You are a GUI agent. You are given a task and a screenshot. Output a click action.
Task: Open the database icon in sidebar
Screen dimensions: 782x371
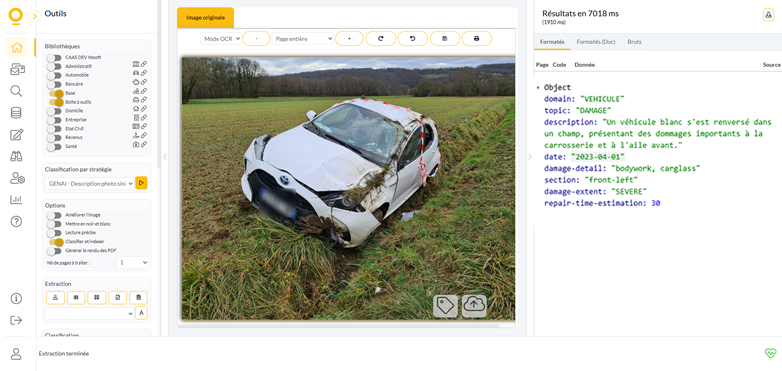coord(16,113)
